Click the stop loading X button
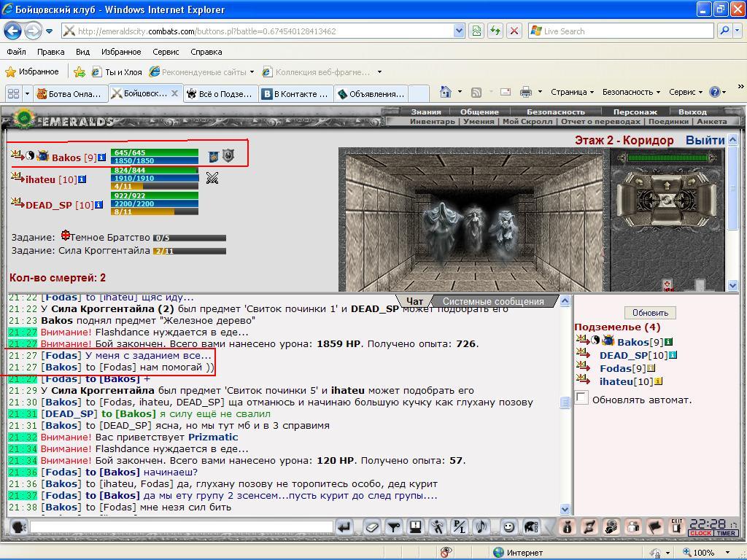This screenshot has width=747, height=560. pos(514,31)
